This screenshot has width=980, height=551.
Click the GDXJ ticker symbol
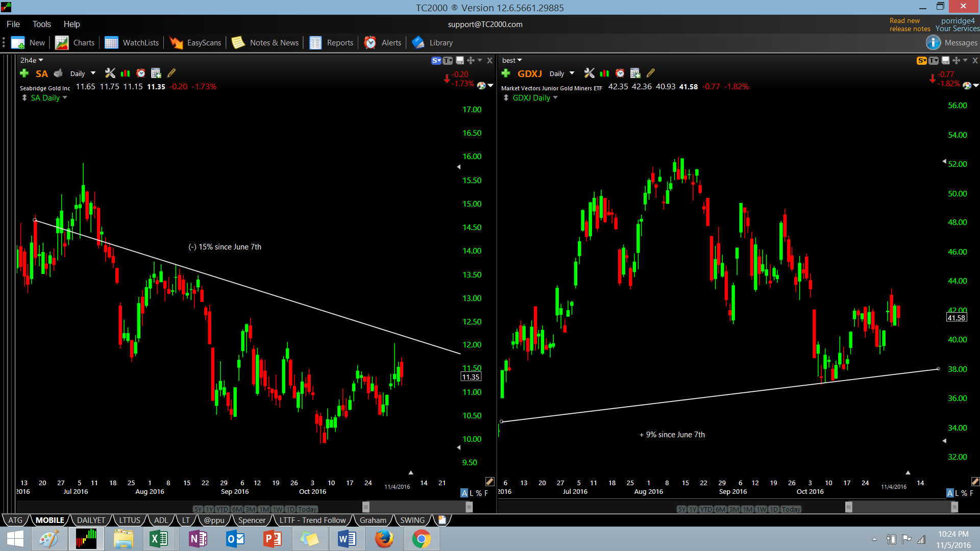point(530,73)
